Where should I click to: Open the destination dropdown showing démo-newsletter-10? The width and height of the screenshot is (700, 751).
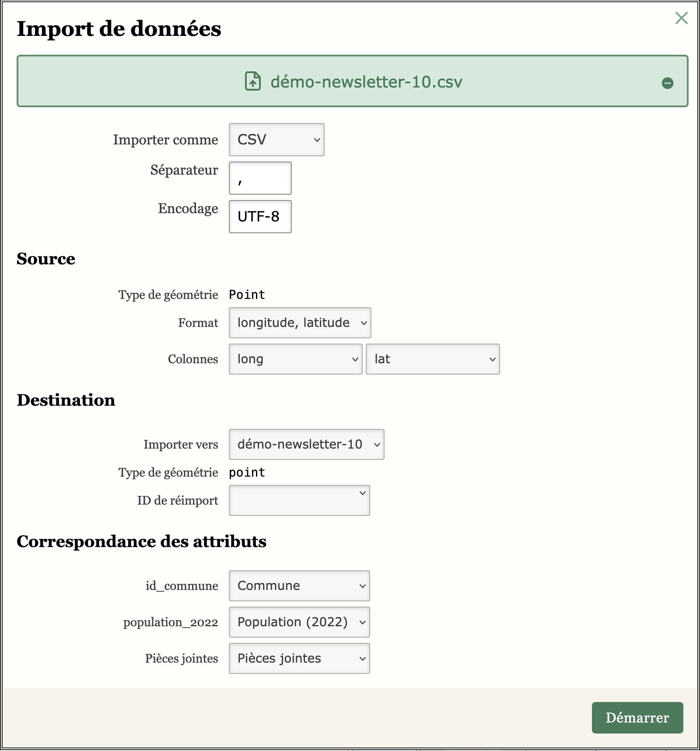306,444
